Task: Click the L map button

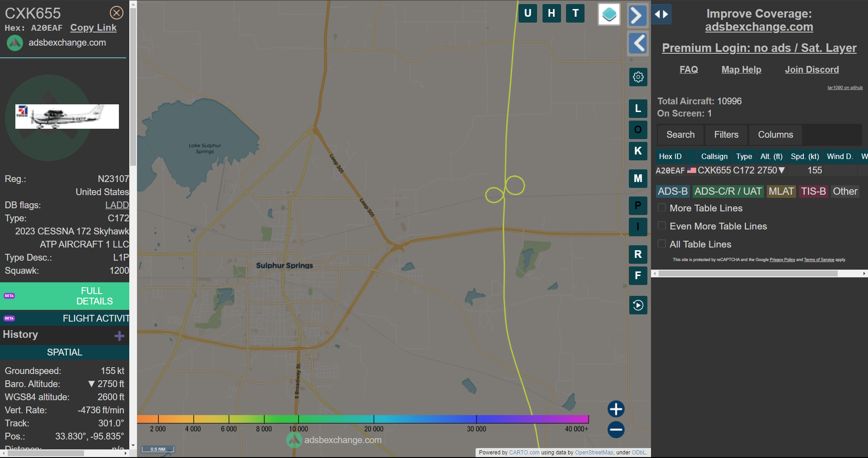Action: point(638,108)
